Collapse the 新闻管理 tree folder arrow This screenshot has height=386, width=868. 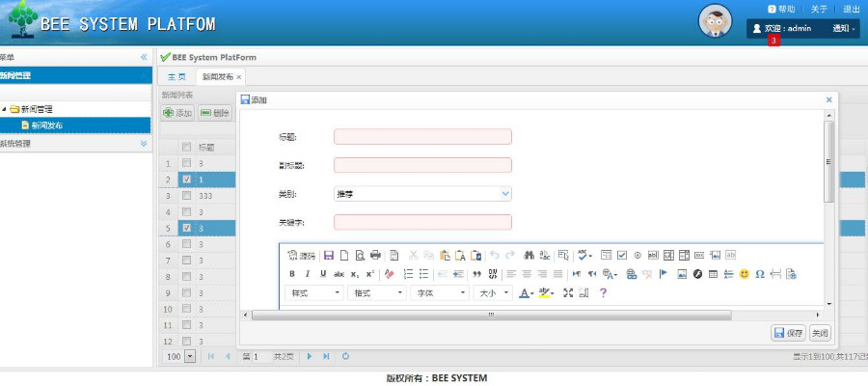click(x=5, y=110)
